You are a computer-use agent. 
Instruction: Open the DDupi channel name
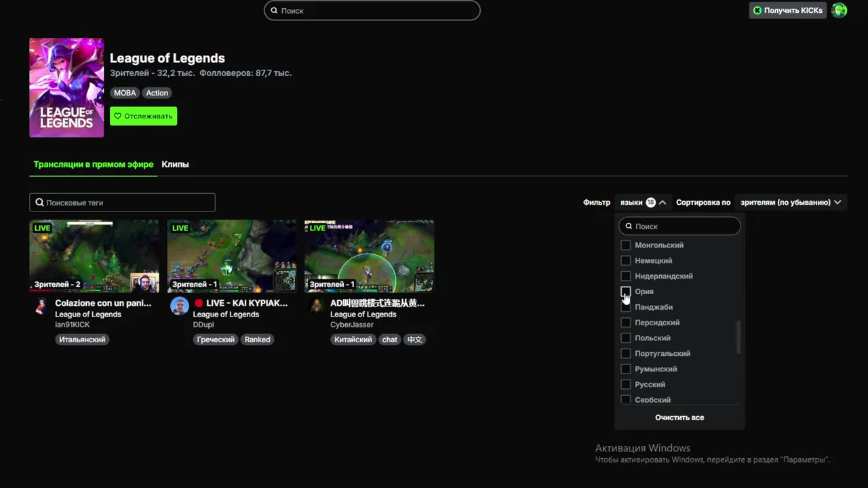(203, 325)
